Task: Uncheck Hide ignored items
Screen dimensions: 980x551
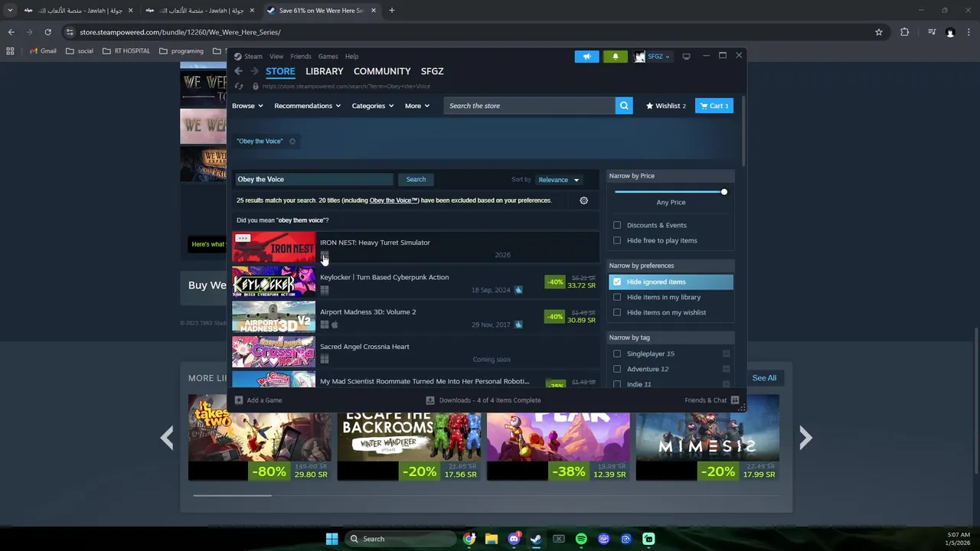Action: 617,282
